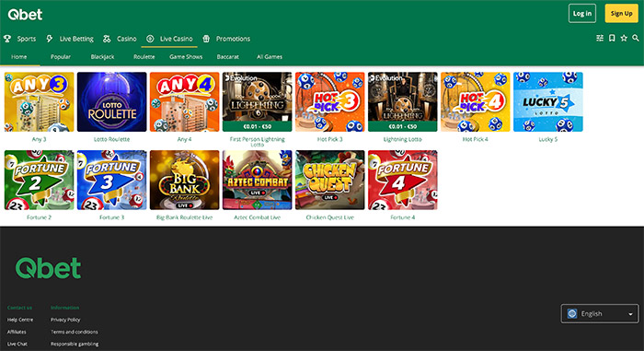Click the Live Betting lightning icon
Screen dimensions: 644x351
coord(50,39)
